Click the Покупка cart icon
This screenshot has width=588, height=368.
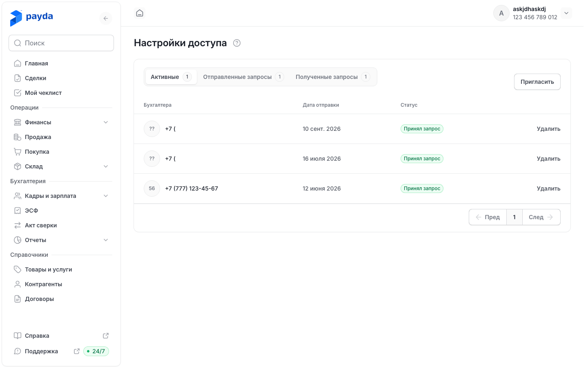(x=18, y=152)
